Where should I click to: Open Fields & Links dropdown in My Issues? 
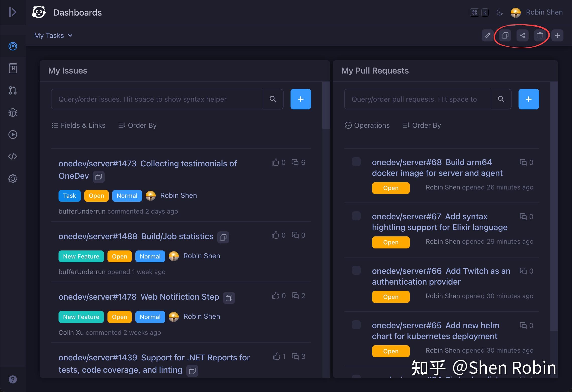[x=78, y=125]
